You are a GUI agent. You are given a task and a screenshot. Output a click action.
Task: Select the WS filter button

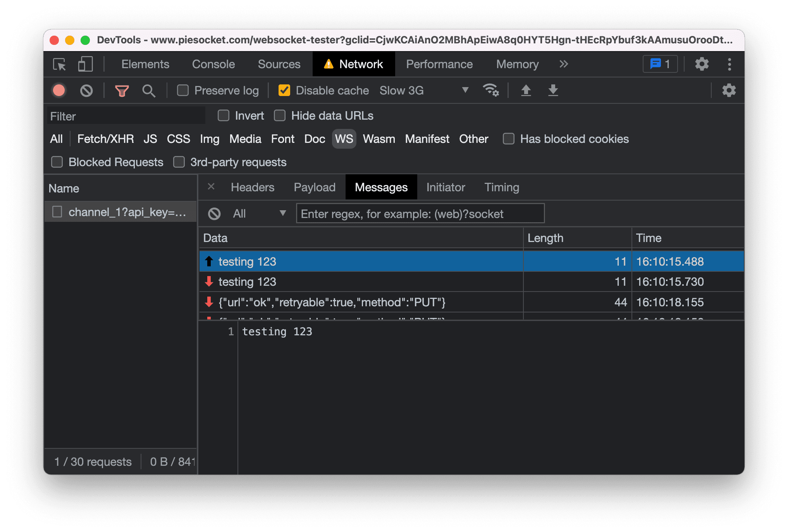pos(344,139)
